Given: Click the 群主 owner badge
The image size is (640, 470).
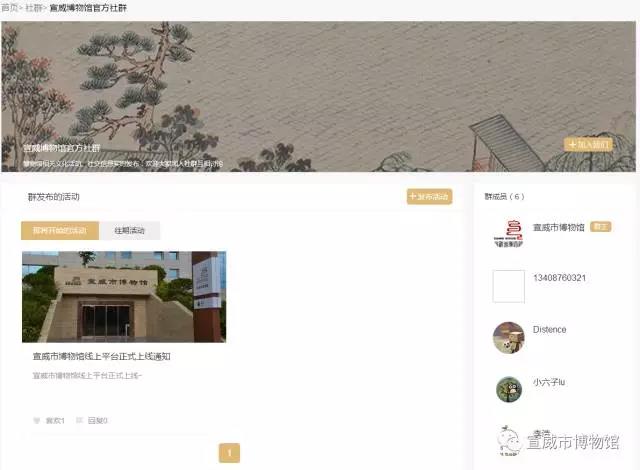Looking at the screenshot, I should tap(601, 227).
